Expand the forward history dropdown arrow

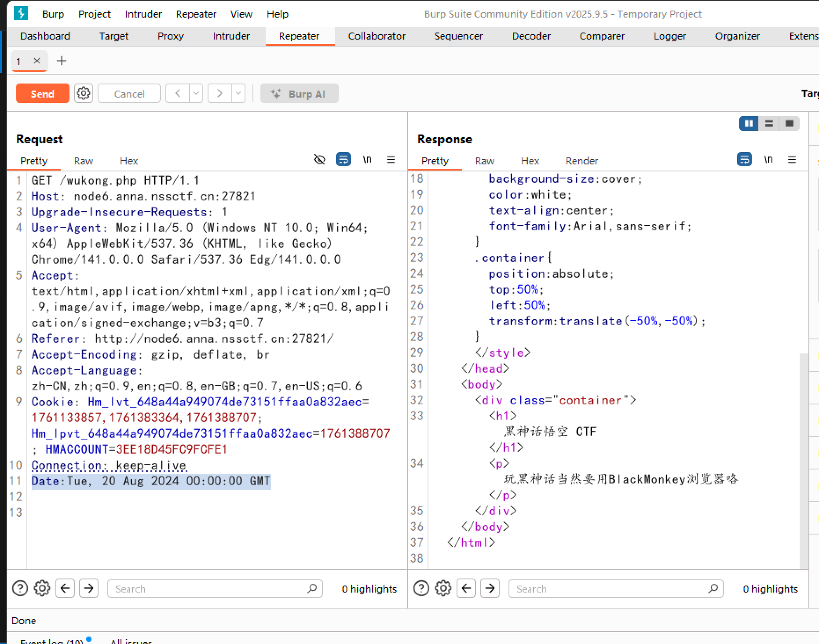pyautogui.click(x=238, y=93)
